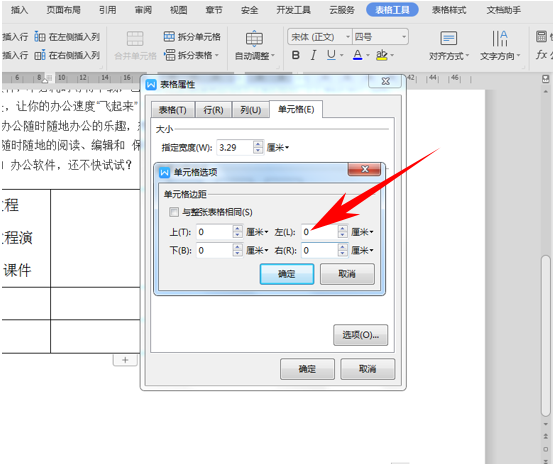
Task: Click the Bold formatting icon
Action: (x=296, y=55)
